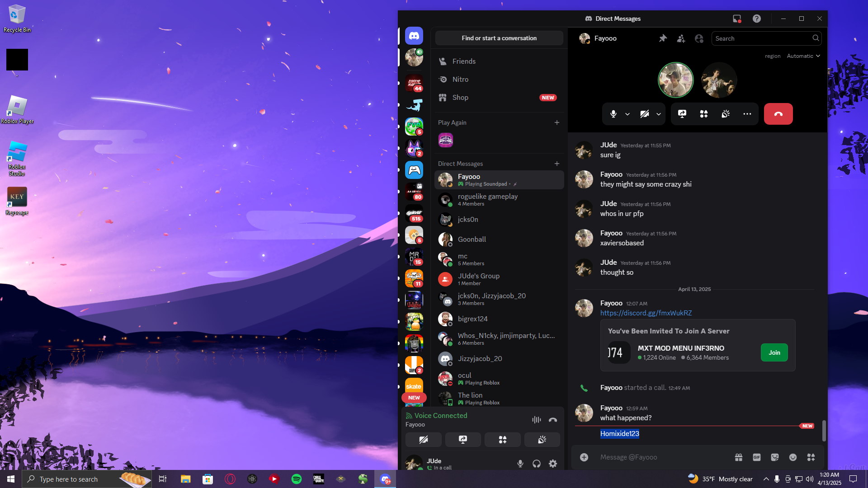The width and height of the screenshot is (868, 488).
Task: Join the MXT MOD MENU INF3RNO server
Action: pyautogui.click(x=774, y=352)
